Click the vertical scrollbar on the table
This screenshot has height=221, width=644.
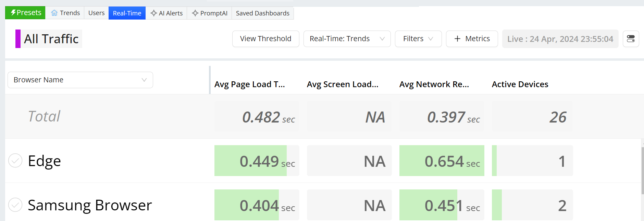(642, 172)
